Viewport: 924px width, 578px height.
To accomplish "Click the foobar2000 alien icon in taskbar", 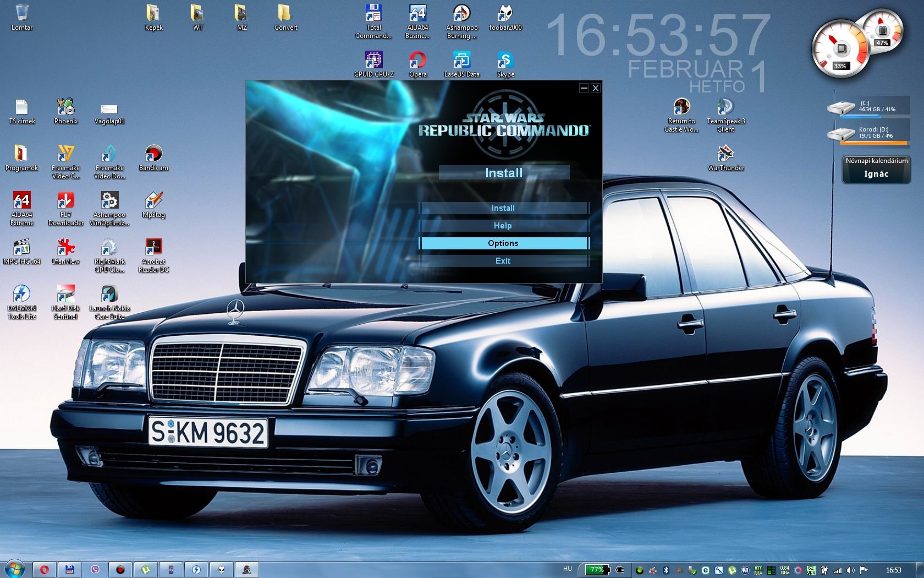I will point(222,570).
